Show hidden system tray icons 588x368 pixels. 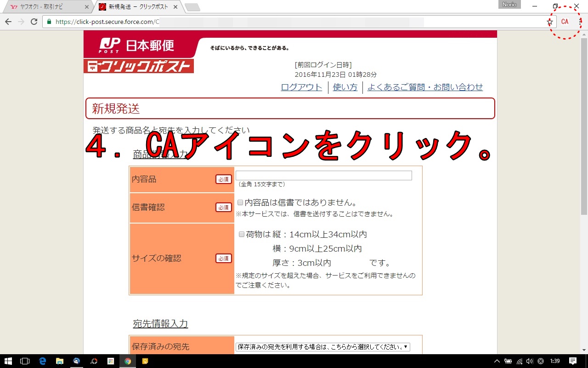coord(497,361)
